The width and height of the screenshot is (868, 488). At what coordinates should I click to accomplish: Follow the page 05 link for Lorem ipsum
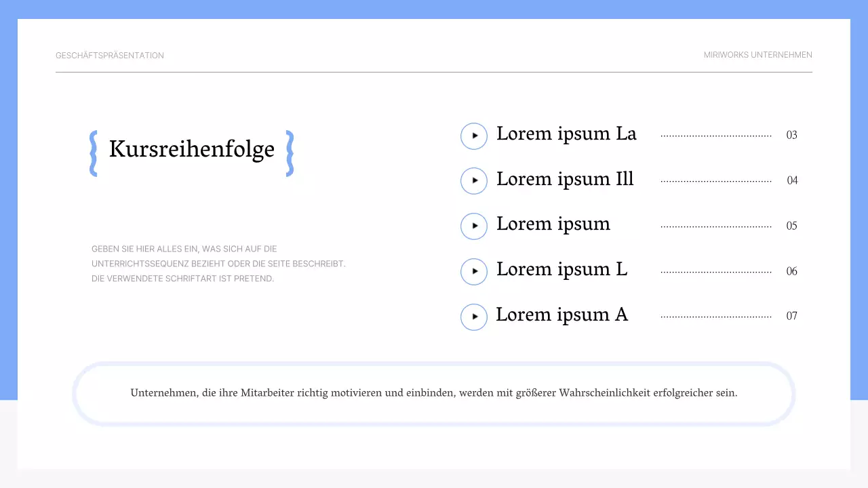pyautogui.click(x=791, y=226)
